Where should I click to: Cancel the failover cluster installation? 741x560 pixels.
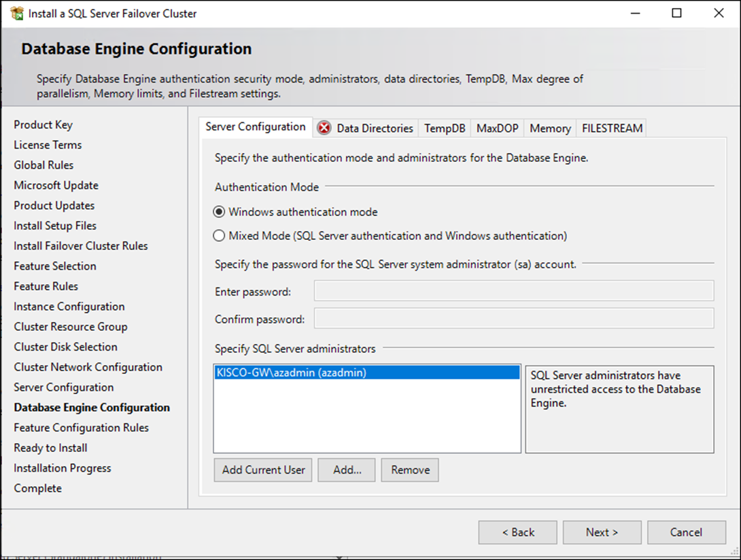(x=687, y=532)
